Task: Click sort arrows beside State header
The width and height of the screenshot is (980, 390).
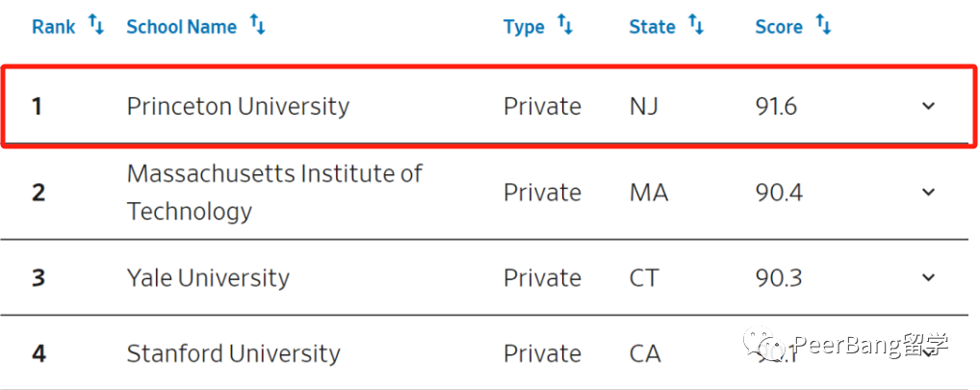Action: pos(696,25)
